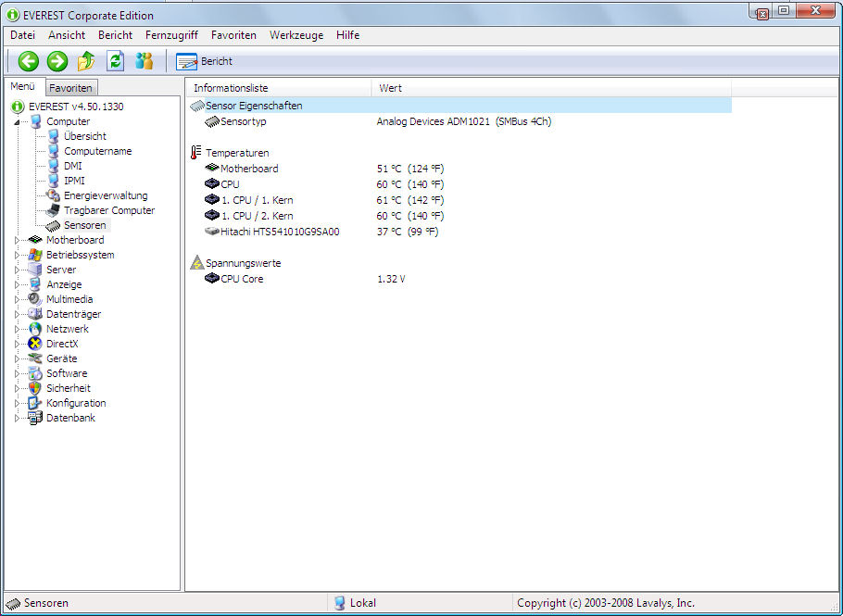
Task: Open the Ansicht menu
Action: click(x=67, y=35)
